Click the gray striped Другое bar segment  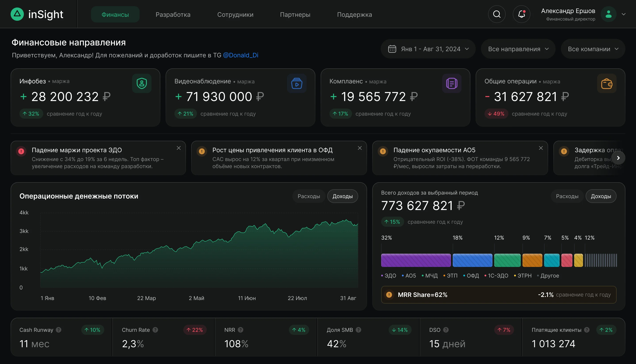pyautogui.click(x=601, y=260)
